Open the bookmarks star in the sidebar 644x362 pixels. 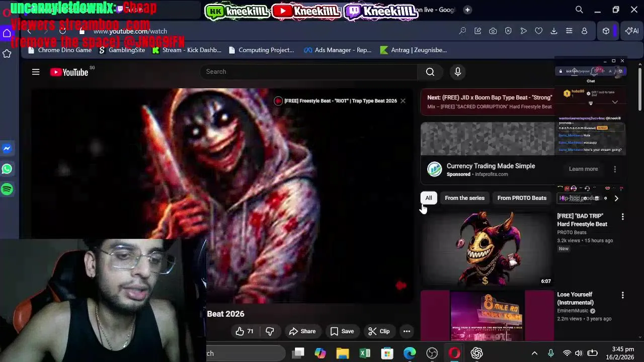[x=7, y=53]
